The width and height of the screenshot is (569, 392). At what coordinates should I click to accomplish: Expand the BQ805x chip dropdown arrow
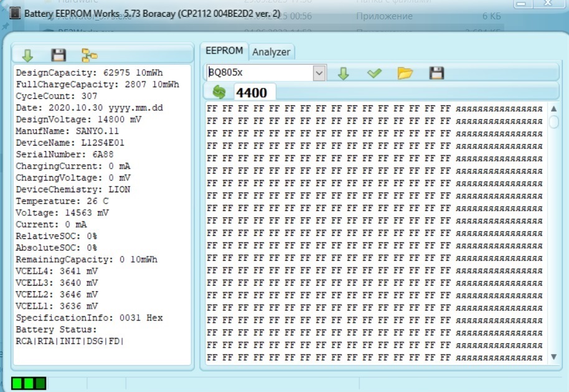319,73
